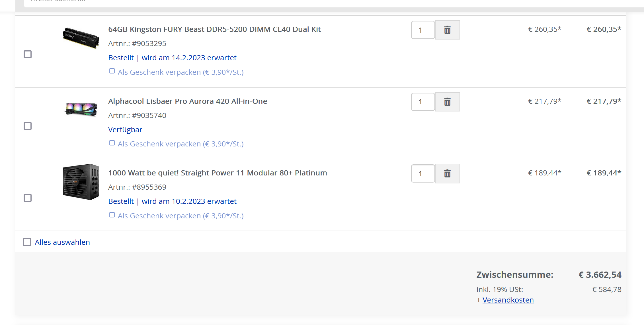This screenshot has width=644, height=325.
Task: Enable Alles auswählen checkbox
Action: click(27, 242)
